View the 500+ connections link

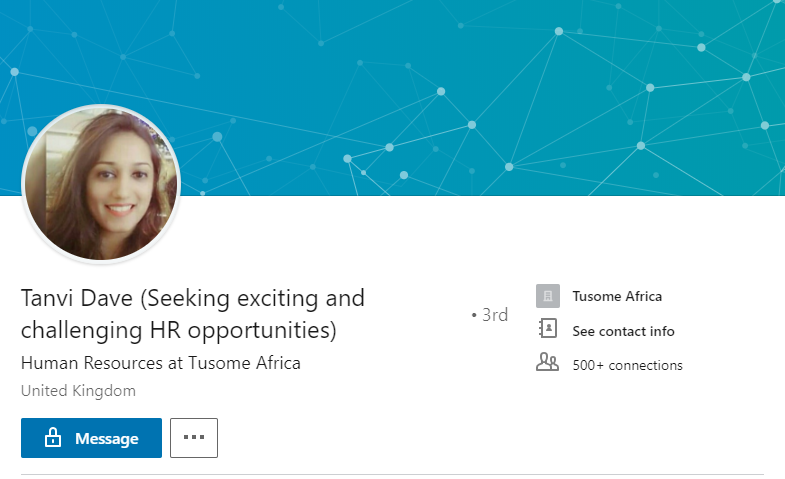627,365
